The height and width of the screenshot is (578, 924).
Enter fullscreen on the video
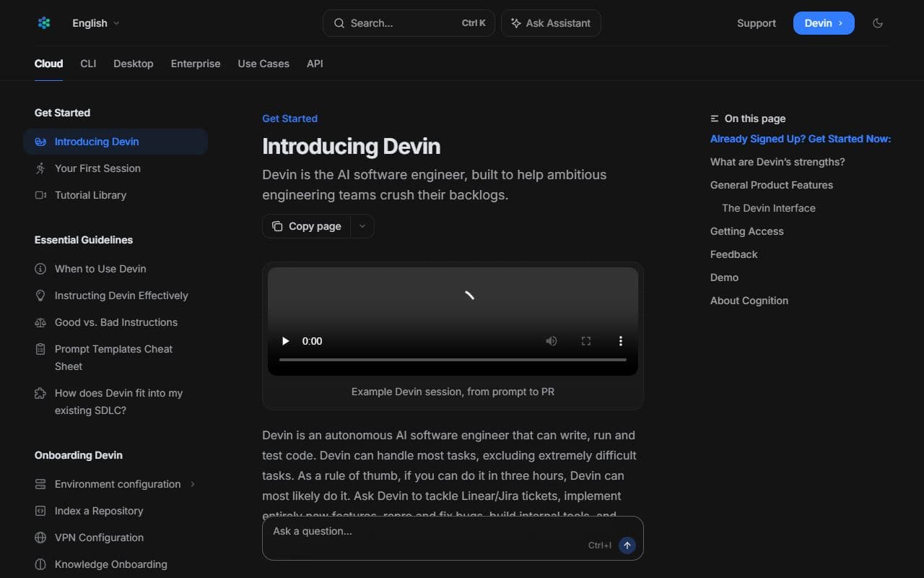pyautogui.click(x=586, y=341)
